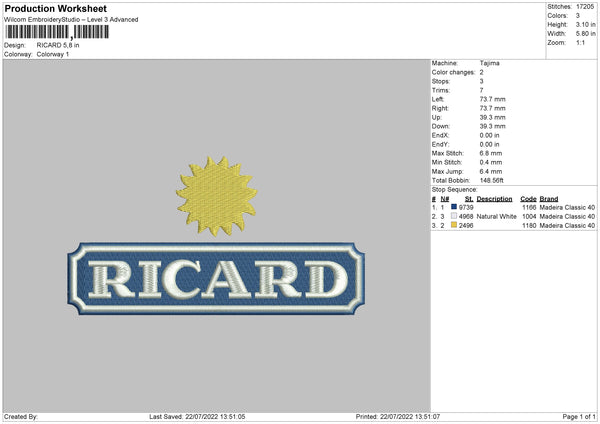600x424 pixels.
Task: Click the Min Stitch value 0.4 mm
Action: point(491,162)
